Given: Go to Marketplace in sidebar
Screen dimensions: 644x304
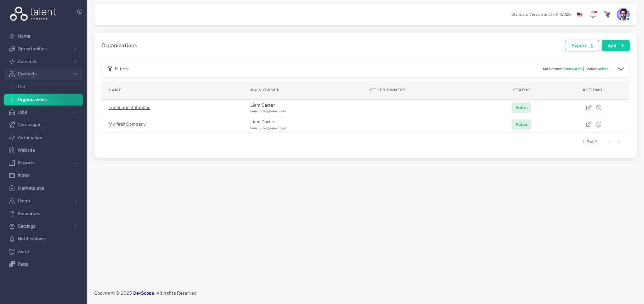Looking at the screenshot, I should [31, 188].
